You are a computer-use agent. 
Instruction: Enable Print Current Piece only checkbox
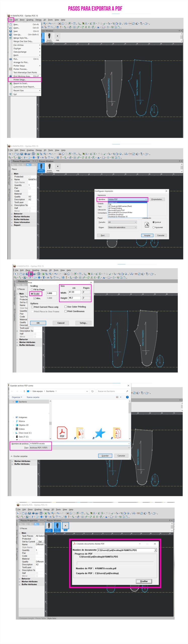32,307
